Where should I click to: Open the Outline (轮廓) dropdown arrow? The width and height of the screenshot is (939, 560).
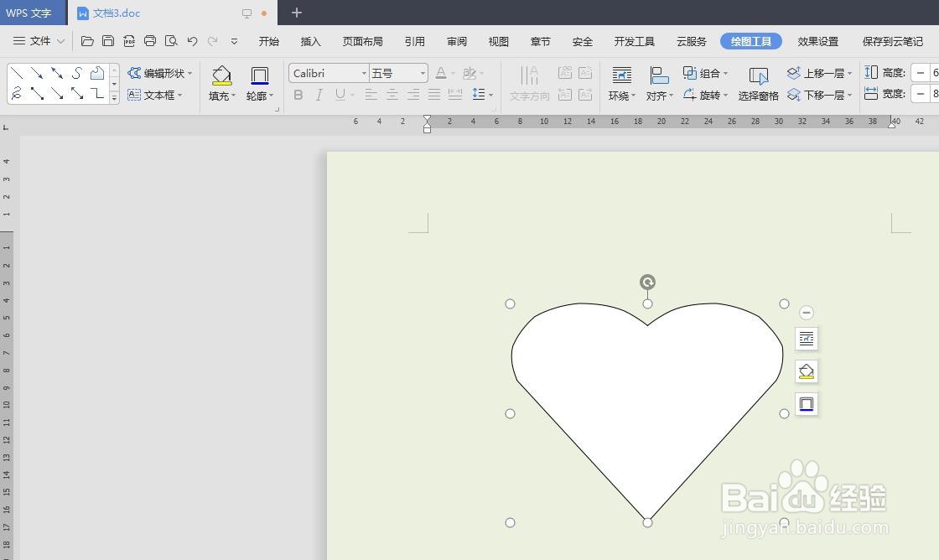point(272,96)
